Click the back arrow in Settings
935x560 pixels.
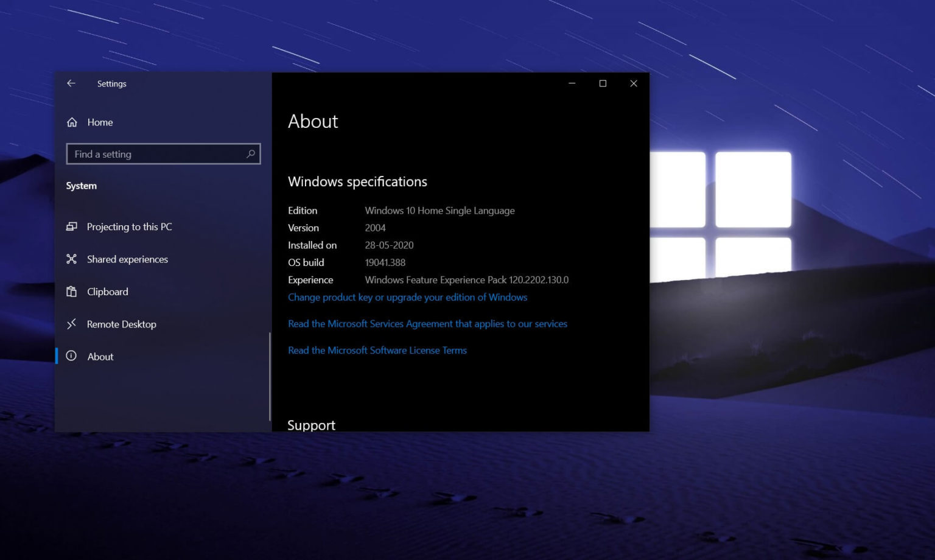tap(71, 83)
